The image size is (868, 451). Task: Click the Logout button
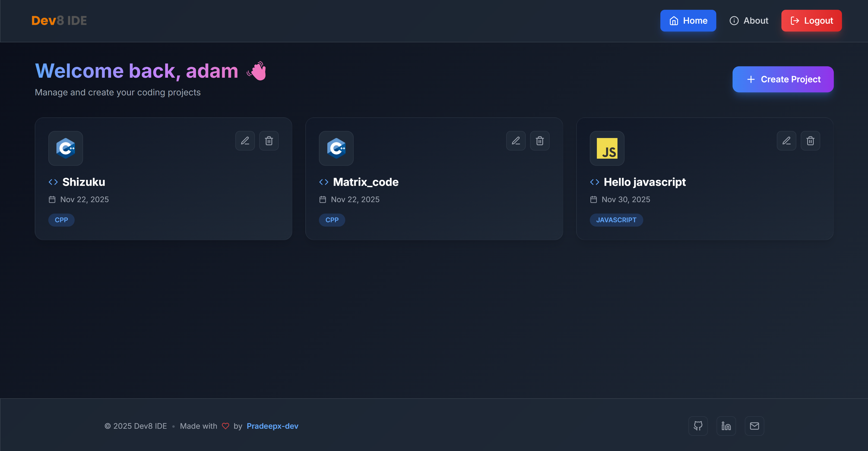(811, 21)
